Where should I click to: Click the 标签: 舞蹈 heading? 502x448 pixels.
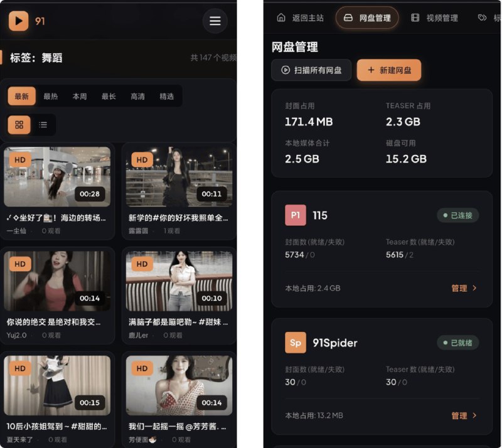(36, 58)
